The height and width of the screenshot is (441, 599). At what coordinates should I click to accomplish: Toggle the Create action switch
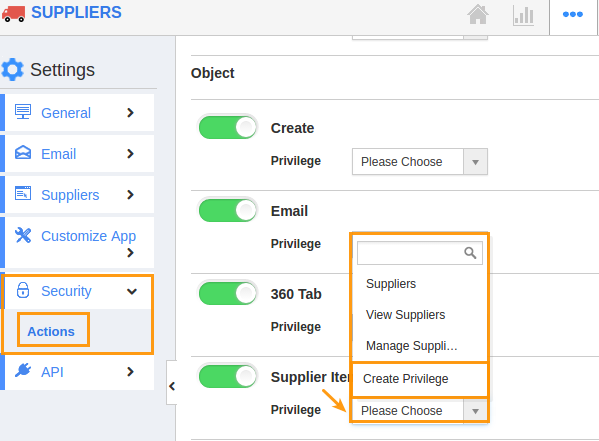[x=228, y=128]
